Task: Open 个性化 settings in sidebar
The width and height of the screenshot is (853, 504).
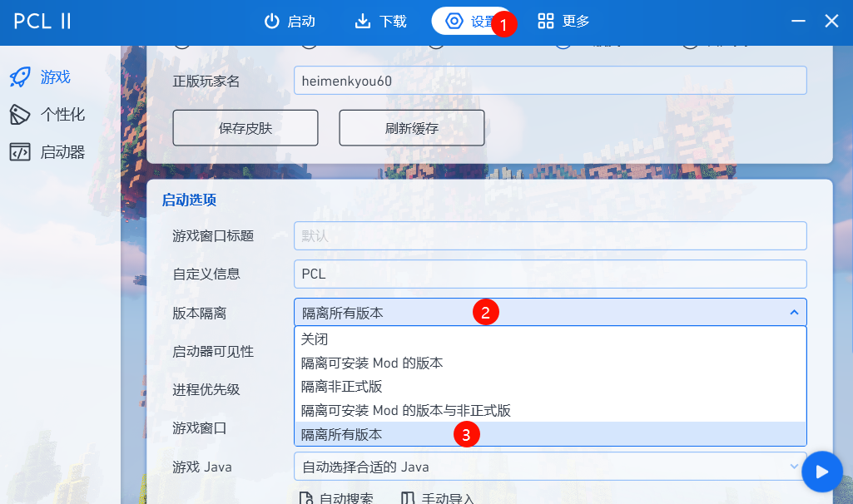Action: [48, 115]
